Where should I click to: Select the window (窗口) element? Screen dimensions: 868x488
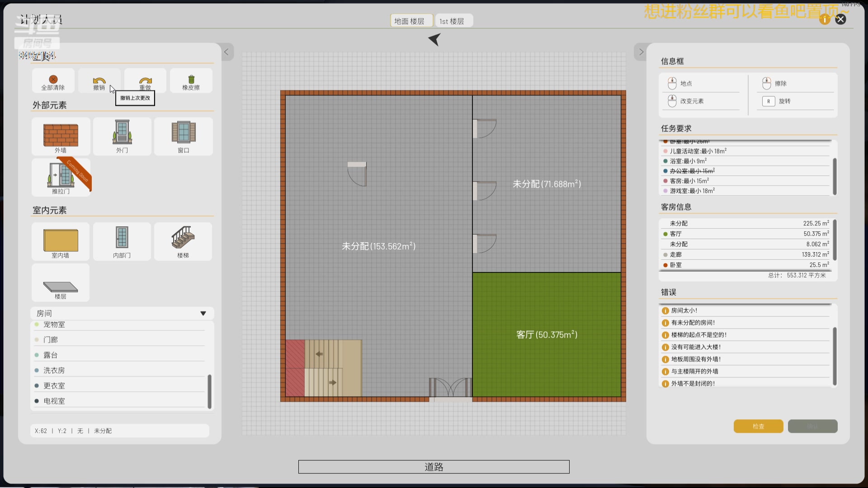[x=184, y=132]
